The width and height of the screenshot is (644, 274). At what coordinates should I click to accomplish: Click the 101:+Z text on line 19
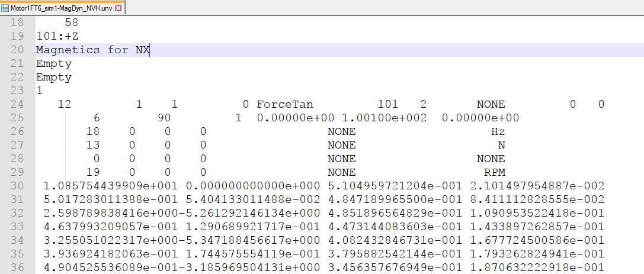[54, 37]
